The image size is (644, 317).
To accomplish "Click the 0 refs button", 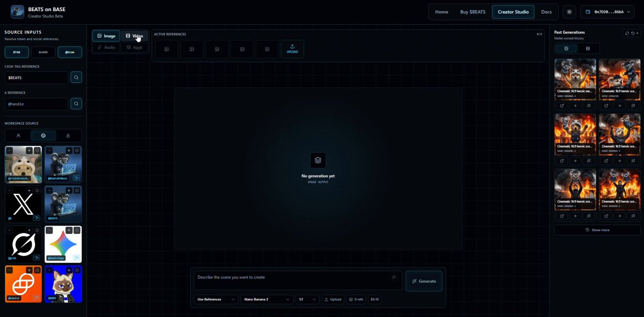I will (356, 299).
